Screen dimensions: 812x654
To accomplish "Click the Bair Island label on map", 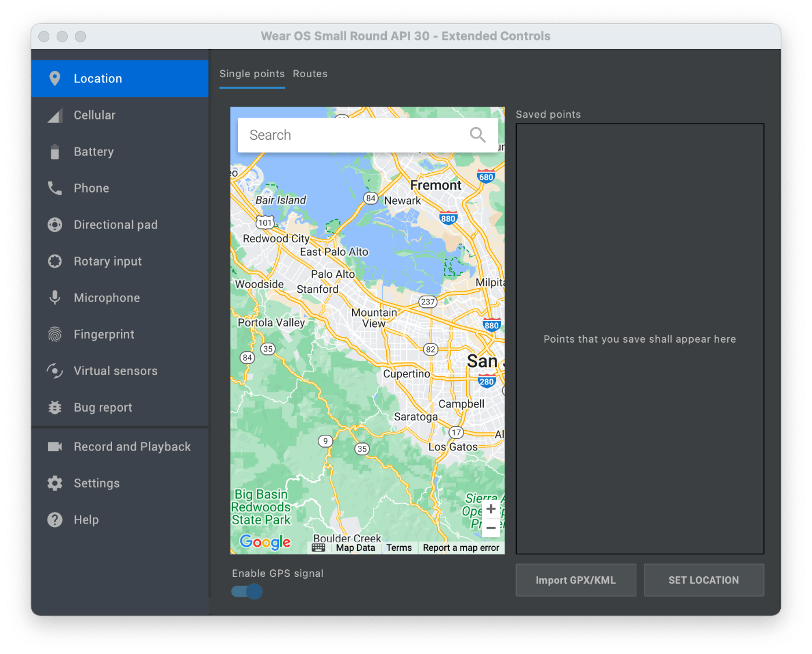I will (281, 200).
